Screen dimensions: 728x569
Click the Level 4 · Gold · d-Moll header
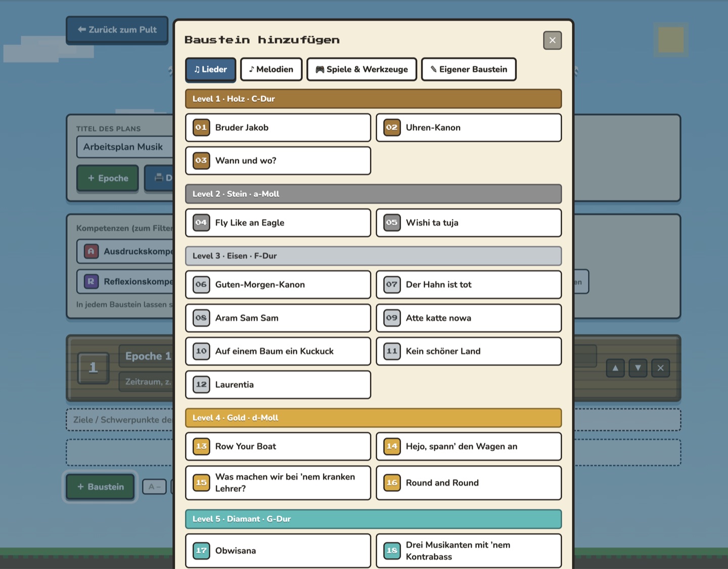374,418
